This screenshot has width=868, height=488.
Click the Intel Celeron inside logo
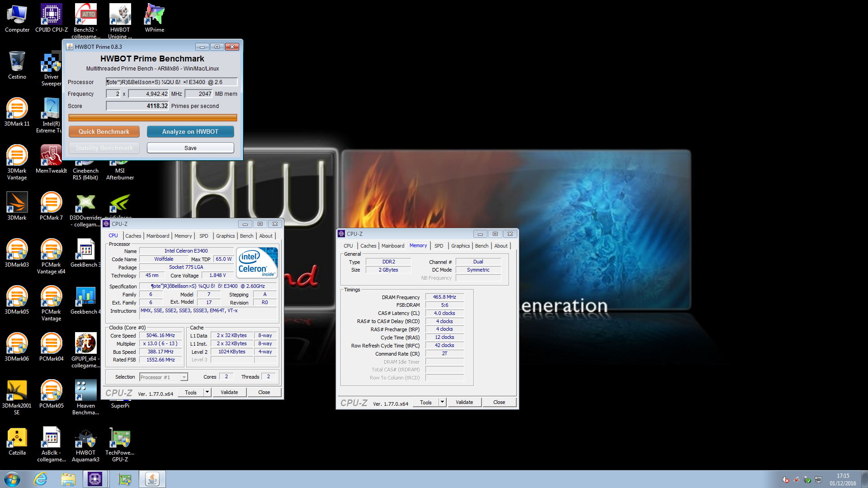[x=257, y=263]
